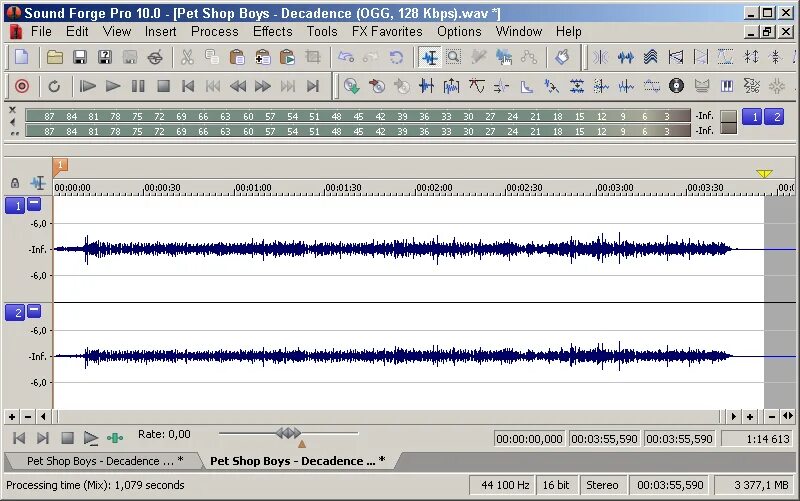Click the sigma bit-depth converter icon
Viewport: 800px width, 501px height.
[752, 86]
